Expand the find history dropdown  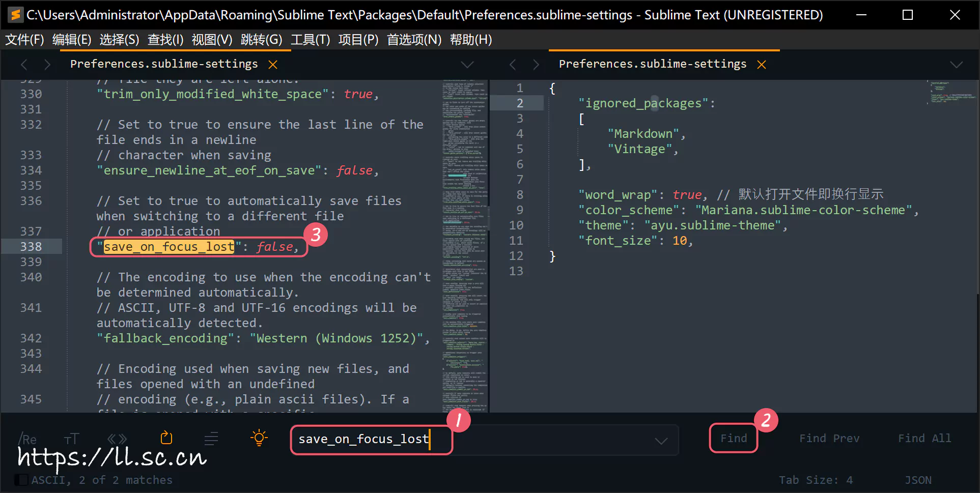pos(661,441)
